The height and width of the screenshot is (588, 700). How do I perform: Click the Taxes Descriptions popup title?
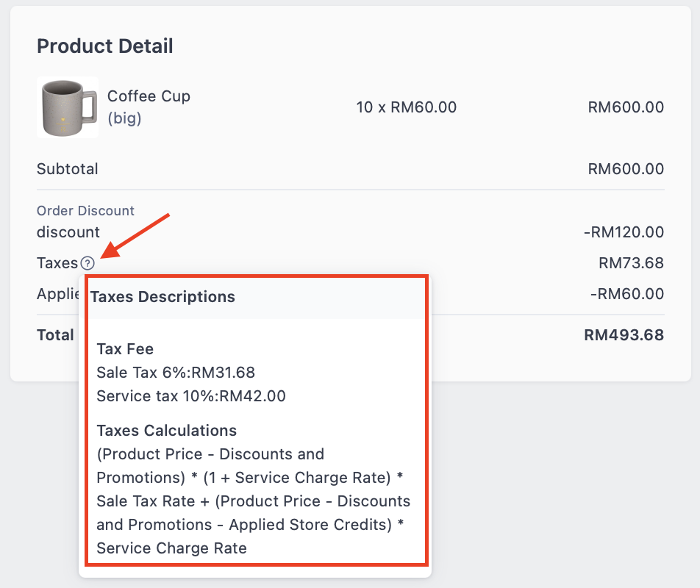(162, 297)
